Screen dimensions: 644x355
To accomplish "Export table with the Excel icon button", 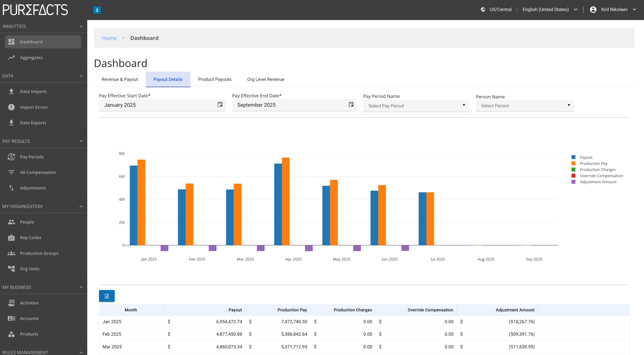I will [107, 296].
